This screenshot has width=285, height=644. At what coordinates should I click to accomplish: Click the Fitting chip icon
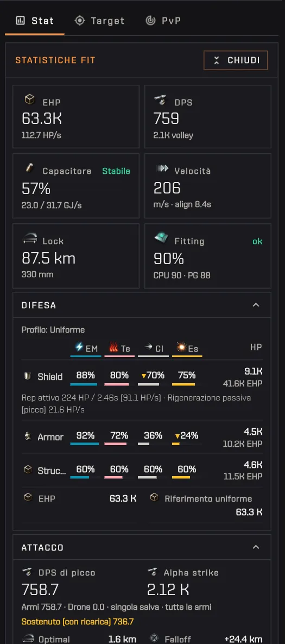click(x=161, y=238)
